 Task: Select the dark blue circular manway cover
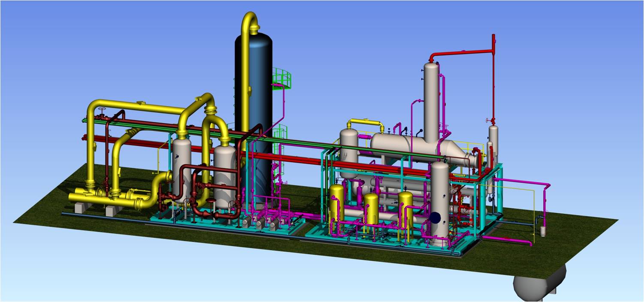coord(436,218)
